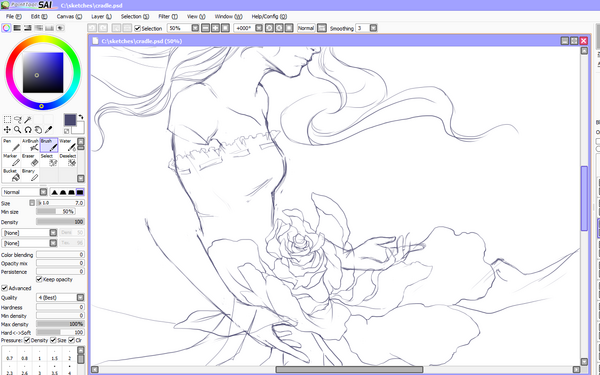Click the zoom in plus button
Image resolution: width=600 pixels, height=375 pixels.
tap(215, 28)
